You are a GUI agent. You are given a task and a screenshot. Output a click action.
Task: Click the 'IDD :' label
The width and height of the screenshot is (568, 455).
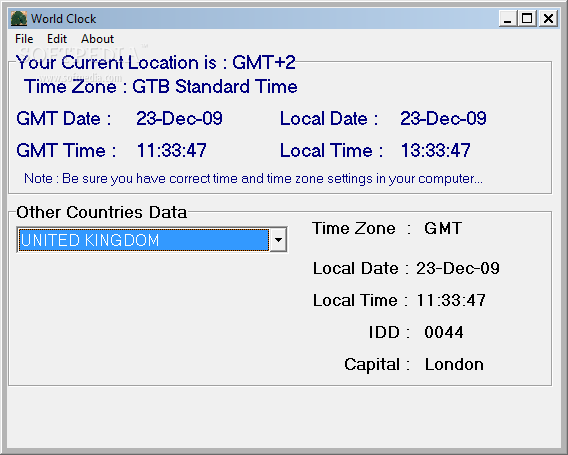(x=389, y=332)
